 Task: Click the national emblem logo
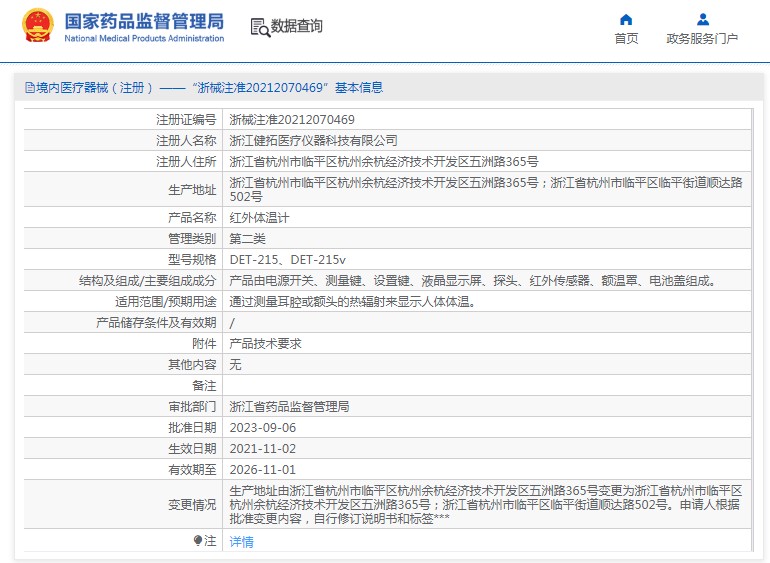point(38,26)
